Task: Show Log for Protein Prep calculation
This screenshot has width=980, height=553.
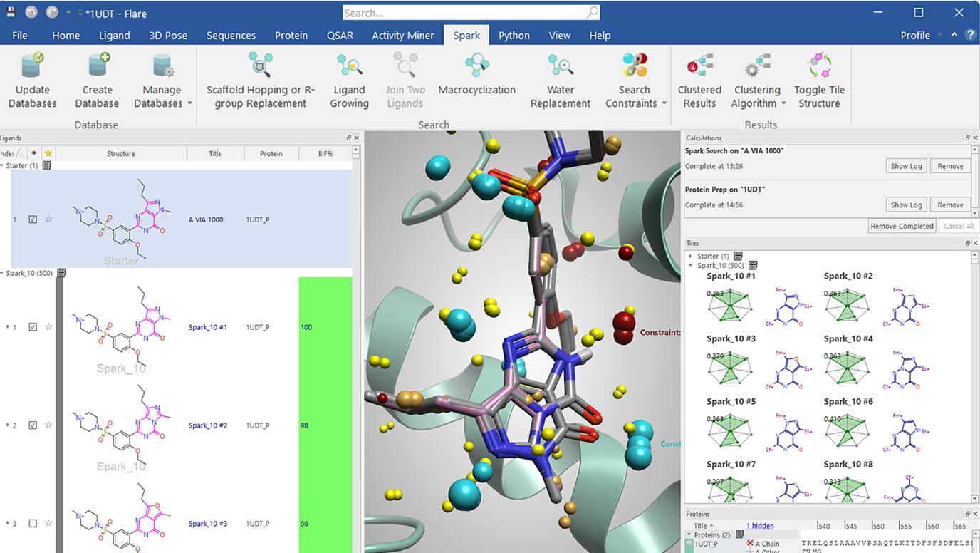Action: [906, 205]
